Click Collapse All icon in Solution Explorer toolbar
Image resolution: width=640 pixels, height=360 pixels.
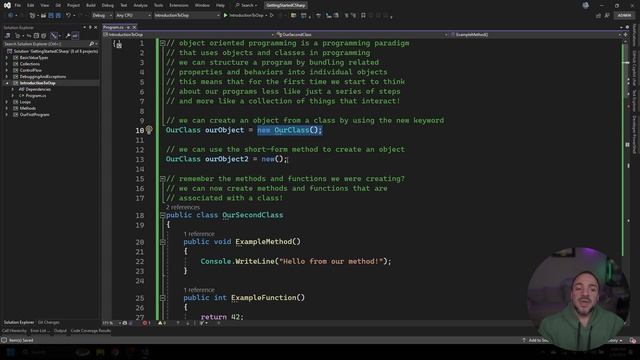pyautogui.click(x=36, y=36)
